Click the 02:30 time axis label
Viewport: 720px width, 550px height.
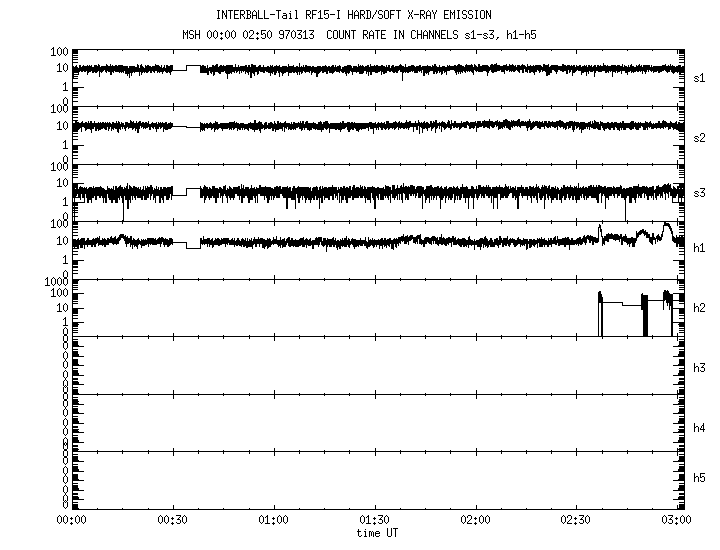pyautogui.click(x=577, y=520)
